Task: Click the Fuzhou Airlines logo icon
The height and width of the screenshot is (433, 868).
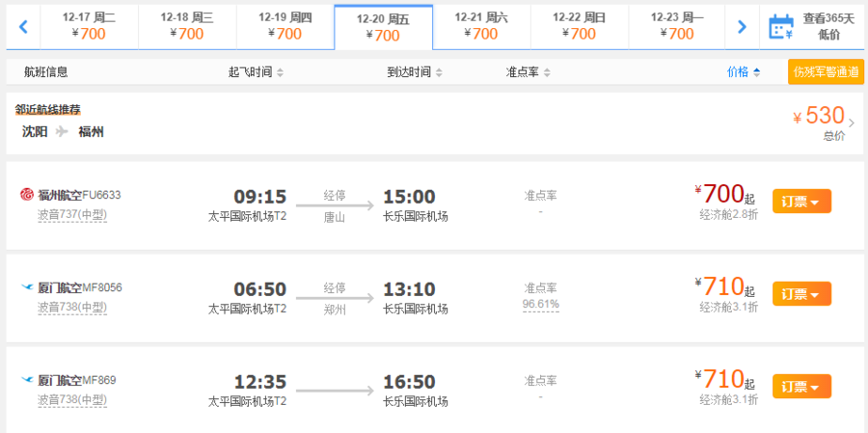Action: [26, 195]
